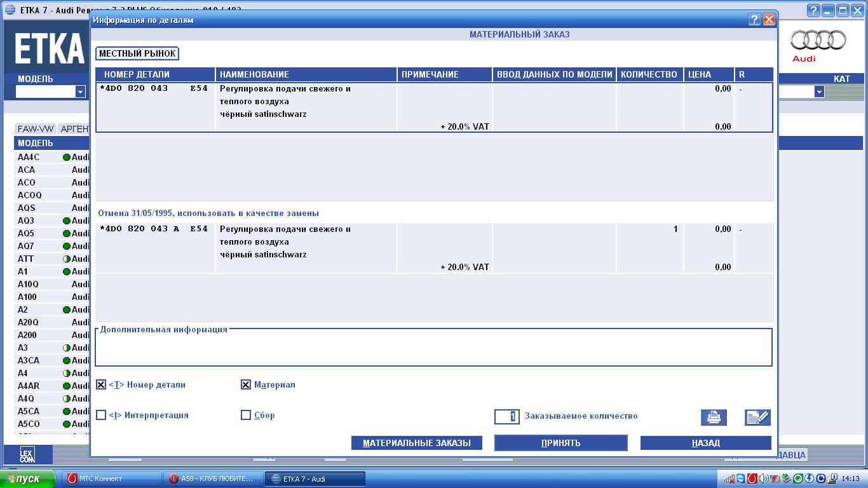Click the ПРИНЯТЬ button

(x=561, y=443)
